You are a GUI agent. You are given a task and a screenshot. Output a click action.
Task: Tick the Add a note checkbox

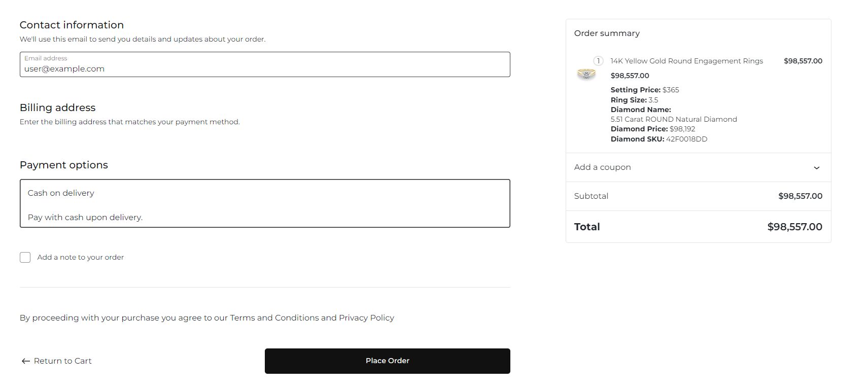coord(25,258)
